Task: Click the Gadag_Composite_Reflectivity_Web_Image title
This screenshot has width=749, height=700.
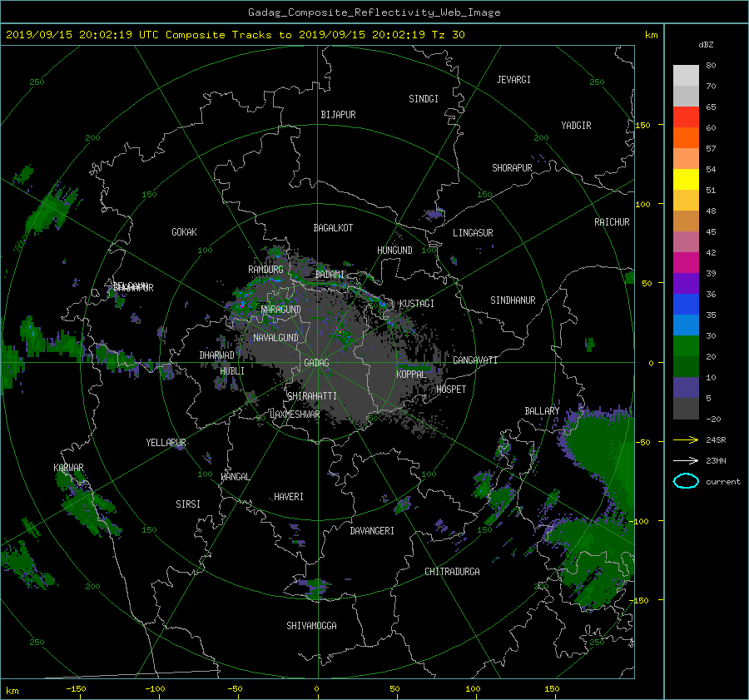Action: point(374,12)
